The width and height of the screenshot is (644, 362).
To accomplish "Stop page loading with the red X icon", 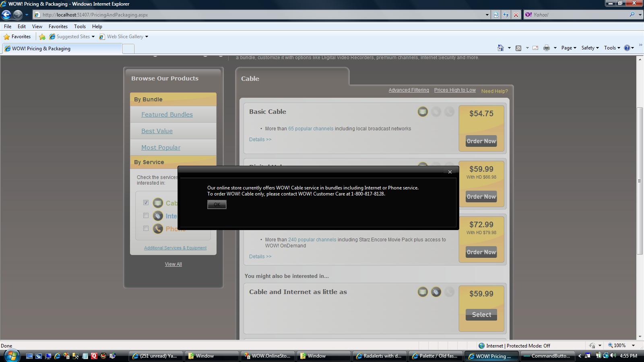I will (516, 15).
